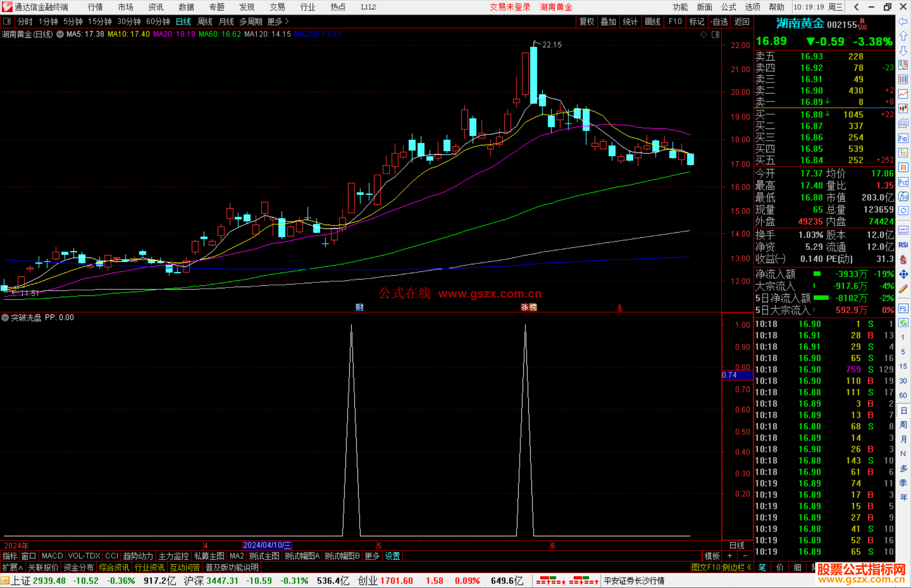Viewport: 911px width, 588px height.
Task: Open the 行情 menu
Action: (95, 7)
